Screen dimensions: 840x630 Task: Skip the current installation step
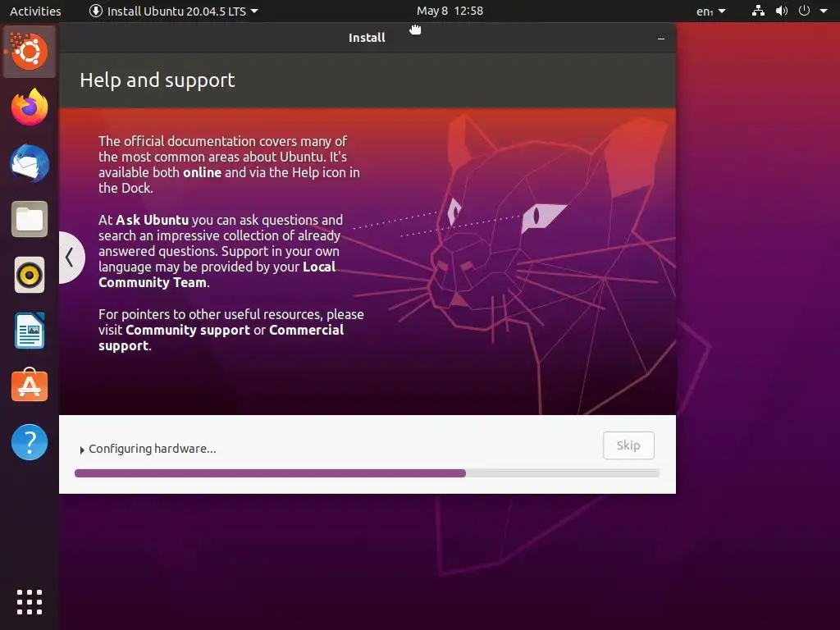[x=628, y=445]
